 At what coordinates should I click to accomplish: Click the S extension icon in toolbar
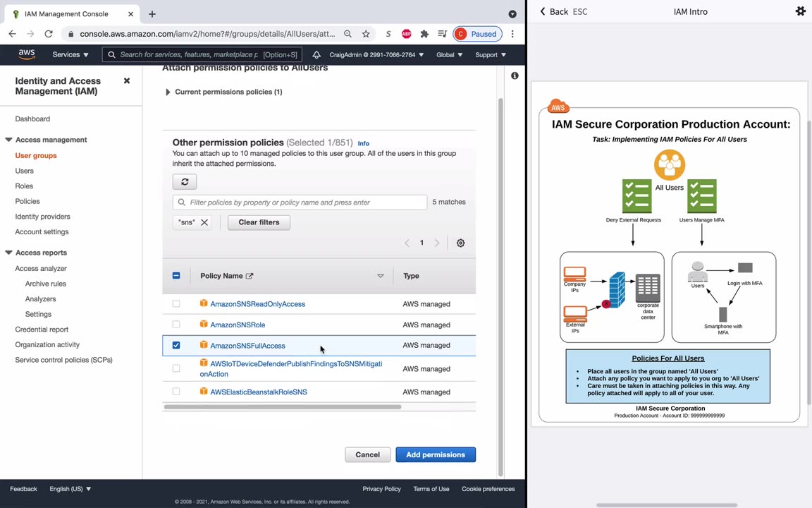388,34
